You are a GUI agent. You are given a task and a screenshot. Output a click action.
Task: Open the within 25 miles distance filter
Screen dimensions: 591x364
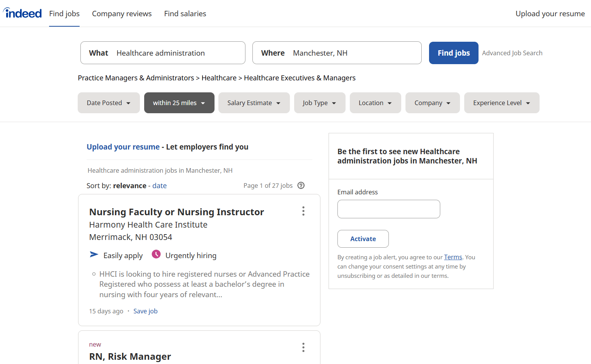179,103
